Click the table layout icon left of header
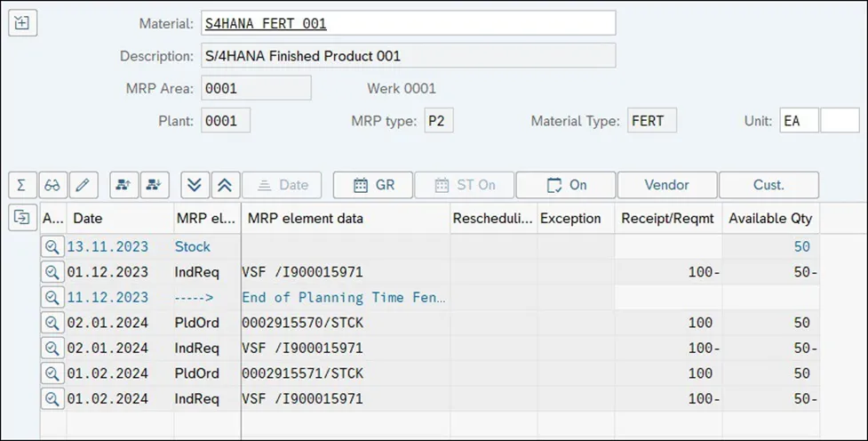868x441 pixels. pyautogui.click(x=21, y=218)
